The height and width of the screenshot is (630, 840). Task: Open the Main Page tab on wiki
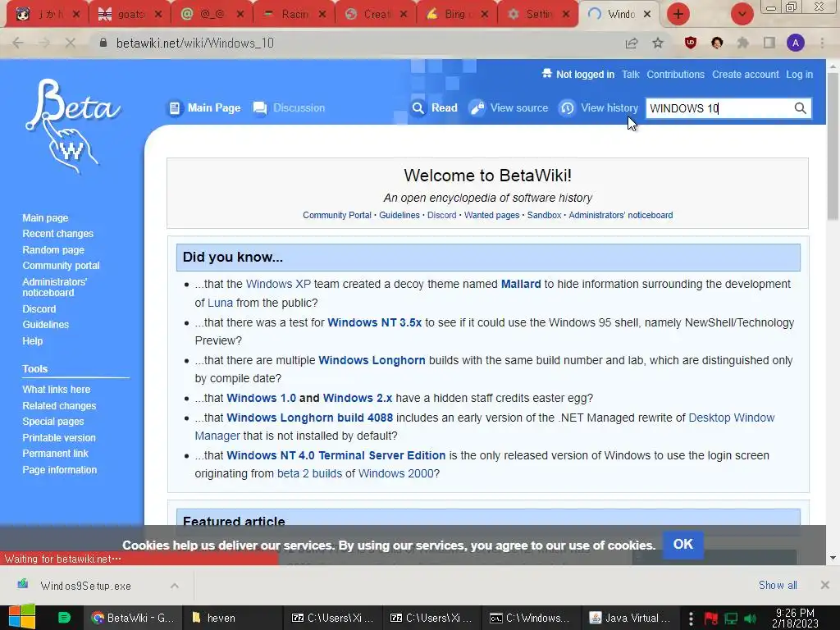click(204, 108)
